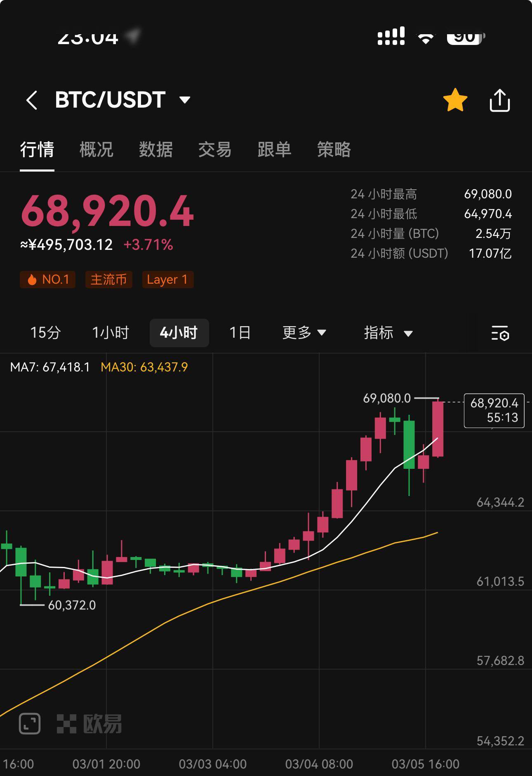532x776 pixels.
Task: Switch to the 交易 tab
Action: 215,149
